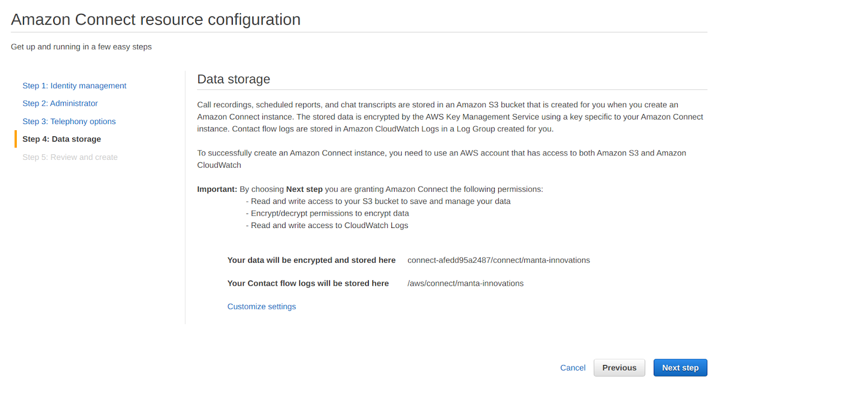Open Step 2: Administrator

[60, 103]
